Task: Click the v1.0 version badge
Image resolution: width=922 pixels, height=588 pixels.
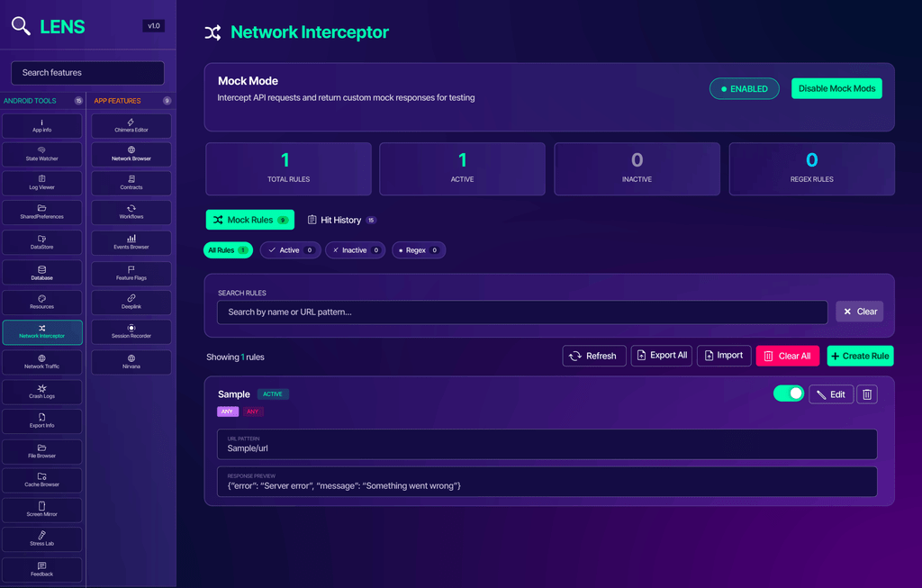Action: tap(153, 26)
